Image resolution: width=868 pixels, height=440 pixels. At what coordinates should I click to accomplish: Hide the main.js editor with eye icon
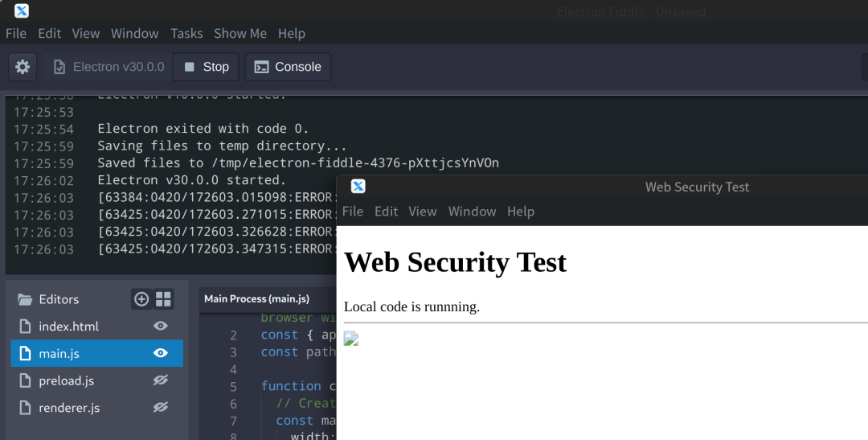161,353
